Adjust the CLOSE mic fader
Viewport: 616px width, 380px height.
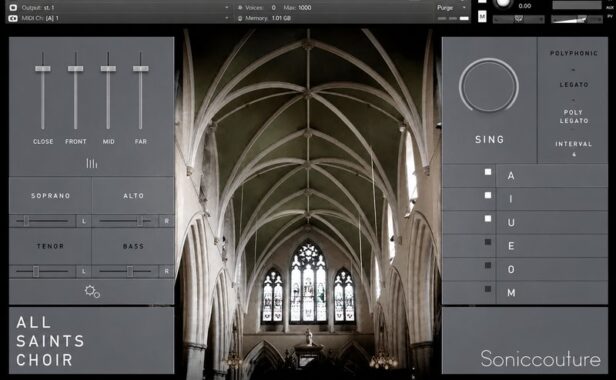pyautogui.click(x=43, y=69)
